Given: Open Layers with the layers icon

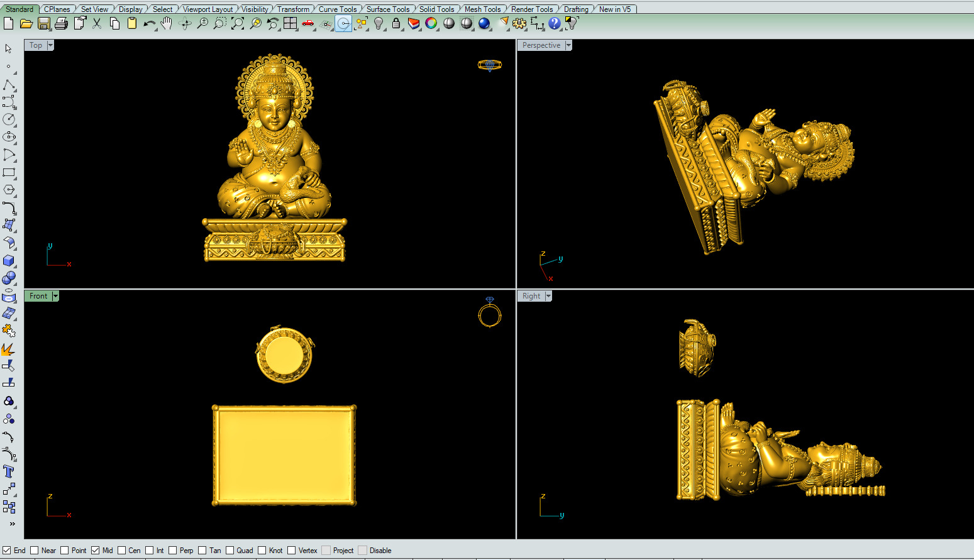Looking at the screenshot, I should [x=413, y=23].
